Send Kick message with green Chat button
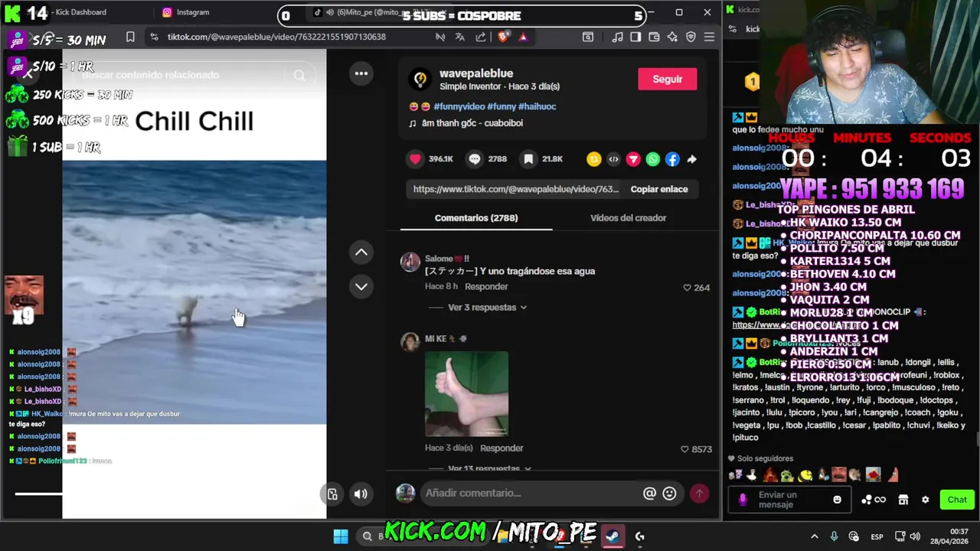Viewport: 980px width, 551px height. tap(957, 500)
